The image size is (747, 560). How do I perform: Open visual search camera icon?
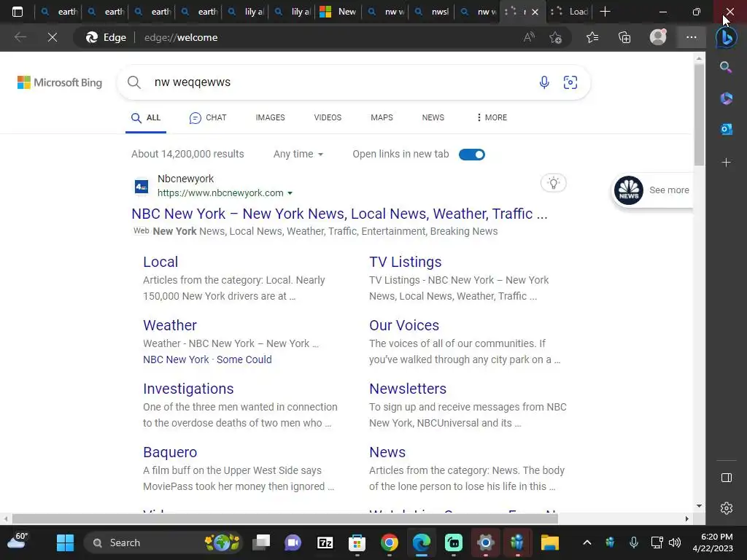click(570, 82)
